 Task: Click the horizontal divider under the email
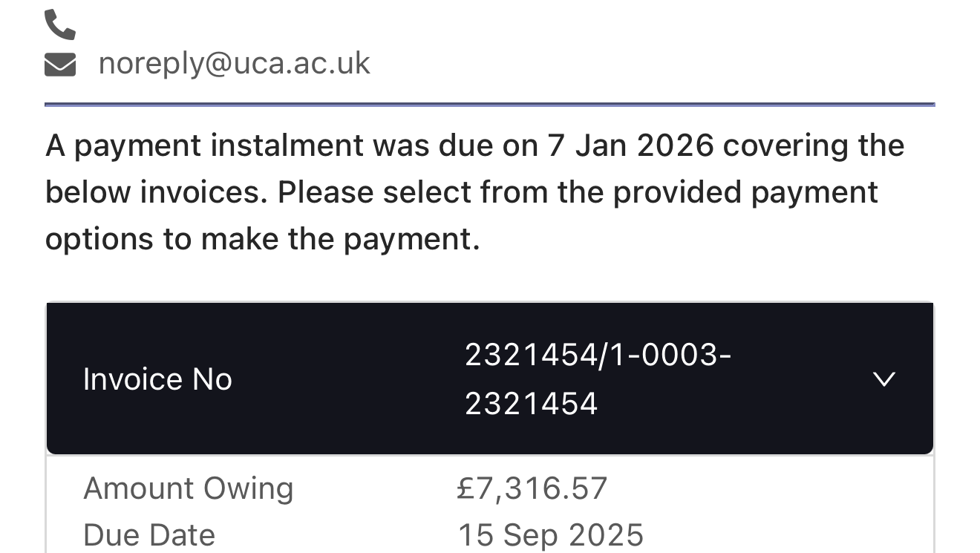489,105
